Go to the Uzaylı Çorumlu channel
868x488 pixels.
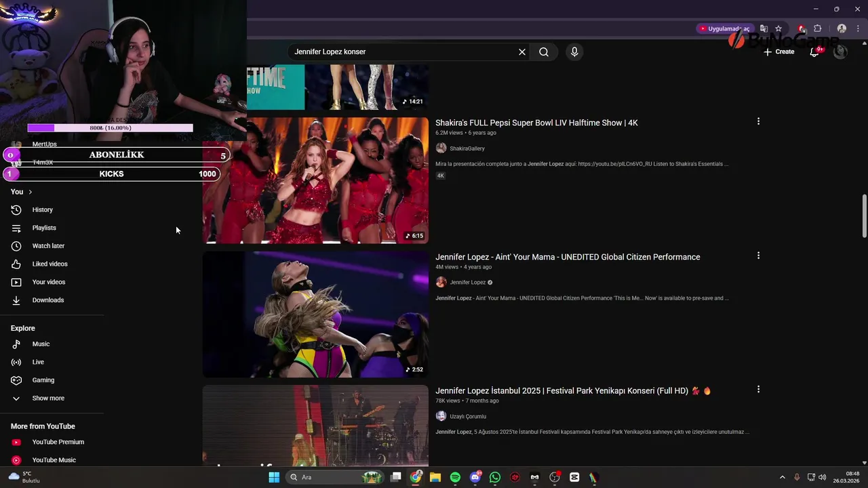pyautogui.click(x=468, y=417)
